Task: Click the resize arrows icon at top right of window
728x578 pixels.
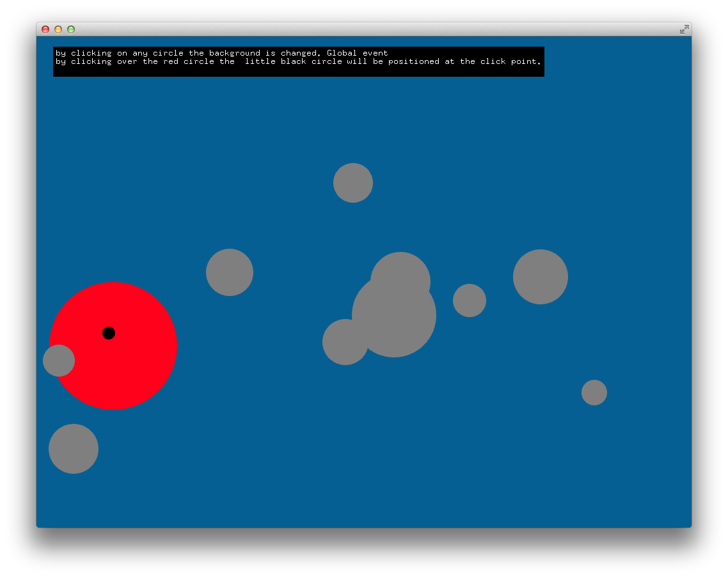Action: [x=683, y=29]
